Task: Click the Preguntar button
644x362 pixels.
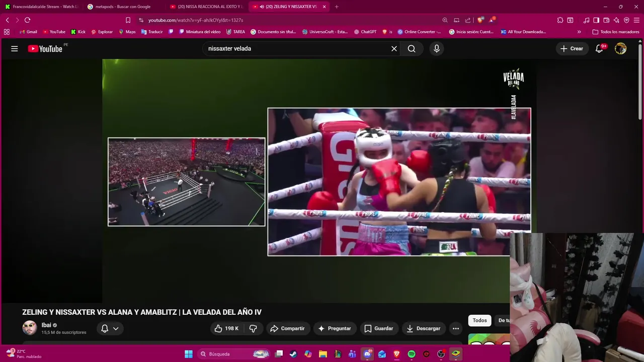Action: [x=334, y=328]
